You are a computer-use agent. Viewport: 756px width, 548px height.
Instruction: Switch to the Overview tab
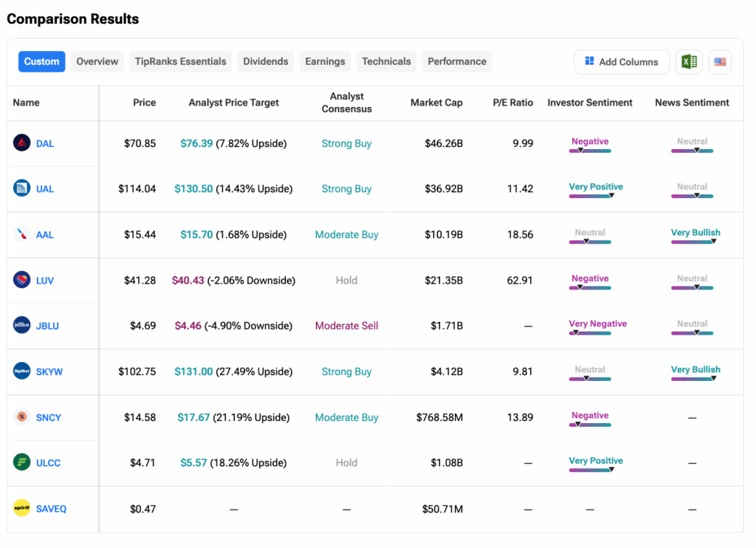[97, 62]
